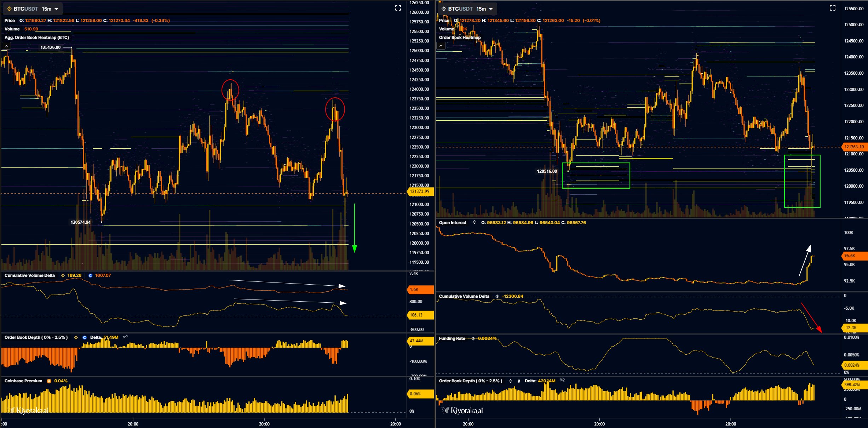
Task: Toggle the Binance series in left Cumulative Volume Delta
Action: tap(63, 275)
